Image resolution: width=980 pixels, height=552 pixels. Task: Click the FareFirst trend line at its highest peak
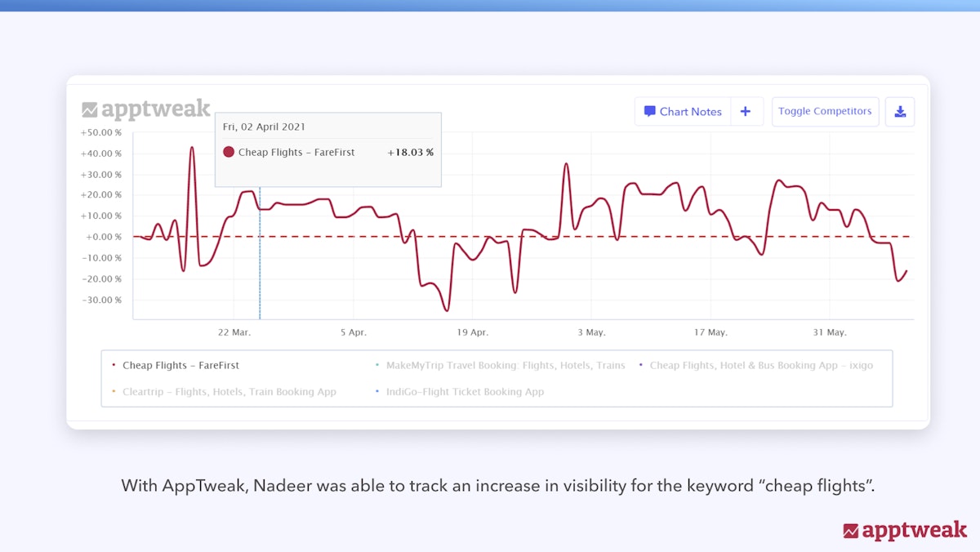pos(193,147)
